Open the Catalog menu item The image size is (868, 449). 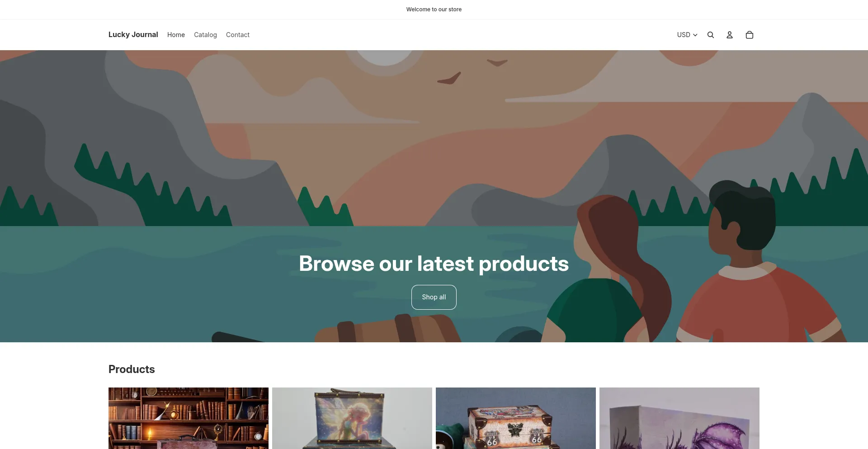[205, 35]
